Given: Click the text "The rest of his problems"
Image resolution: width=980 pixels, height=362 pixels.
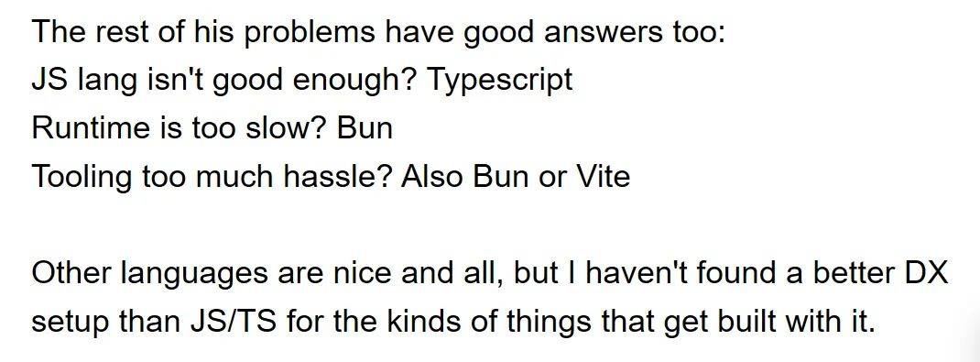Looking at the screenshot, I should [x=203, y=32].
